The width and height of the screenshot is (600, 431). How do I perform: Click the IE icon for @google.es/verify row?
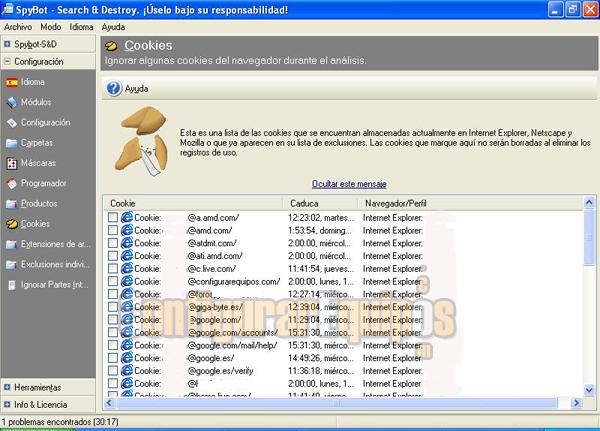pos(127,371)
